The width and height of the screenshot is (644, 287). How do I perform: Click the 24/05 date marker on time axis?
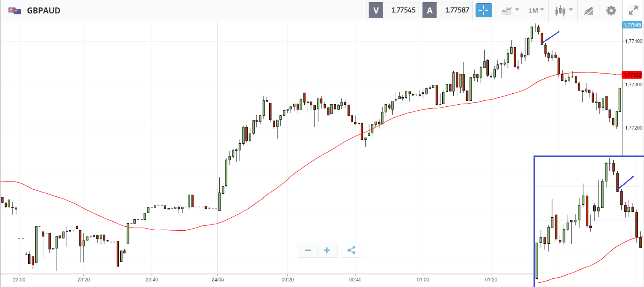click(217, 280)
